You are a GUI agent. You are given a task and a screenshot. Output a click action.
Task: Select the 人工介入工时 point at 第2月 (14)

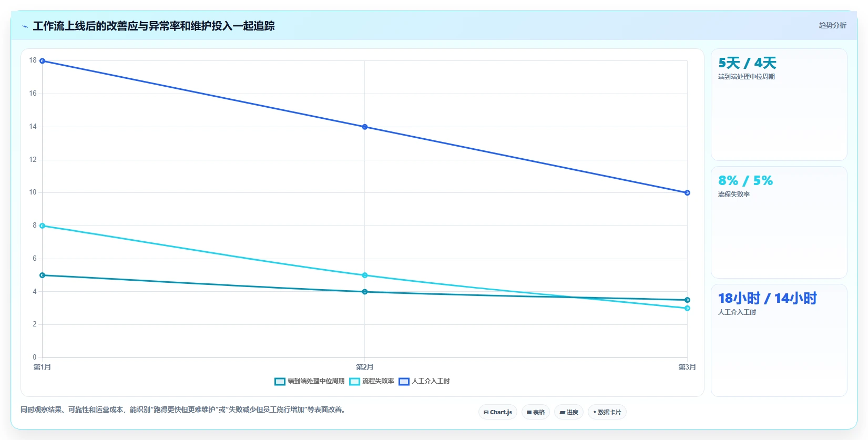tap(365, 127)
